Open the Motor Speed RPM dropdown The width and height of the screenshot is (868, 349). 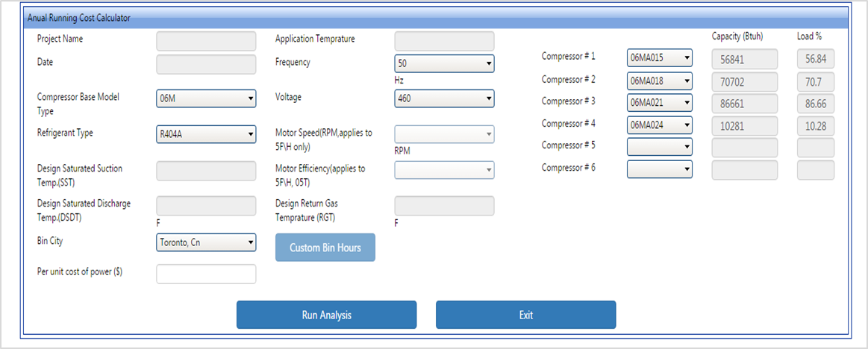click(444, 134)
